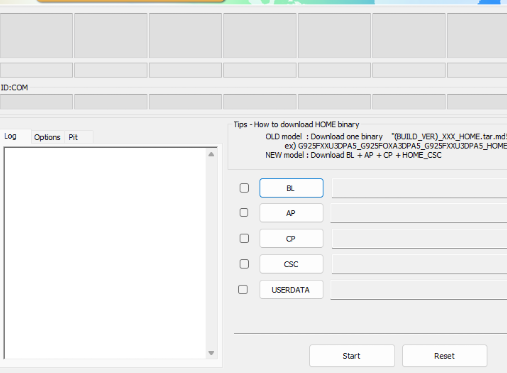The height and width of the screenshot is (373, 507).
Task: Enable the USERDATA checkbox
Action: 243,289
